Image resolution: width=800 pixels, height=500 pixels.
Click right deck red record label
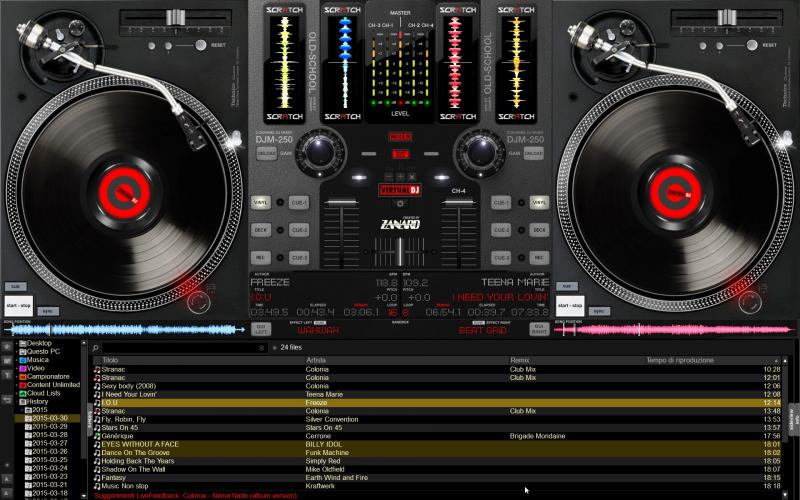click(x=675, y=193)
